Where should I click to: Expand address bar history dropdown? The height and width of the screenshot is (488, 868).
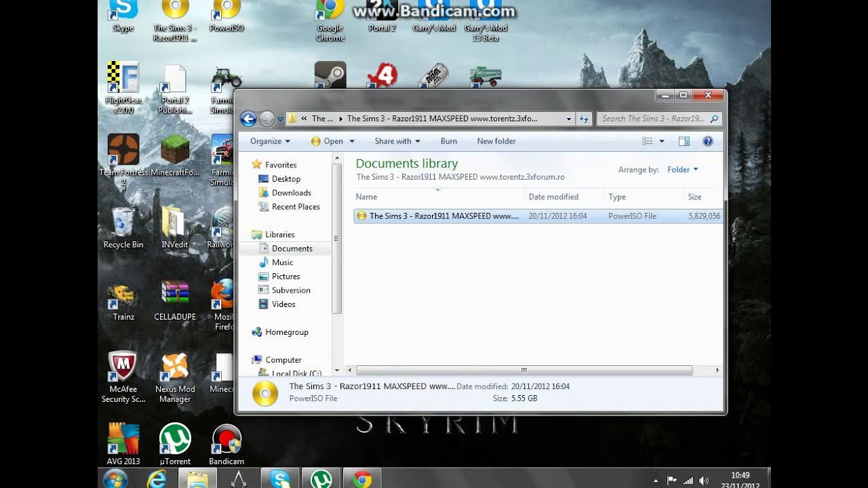point(569,119)
